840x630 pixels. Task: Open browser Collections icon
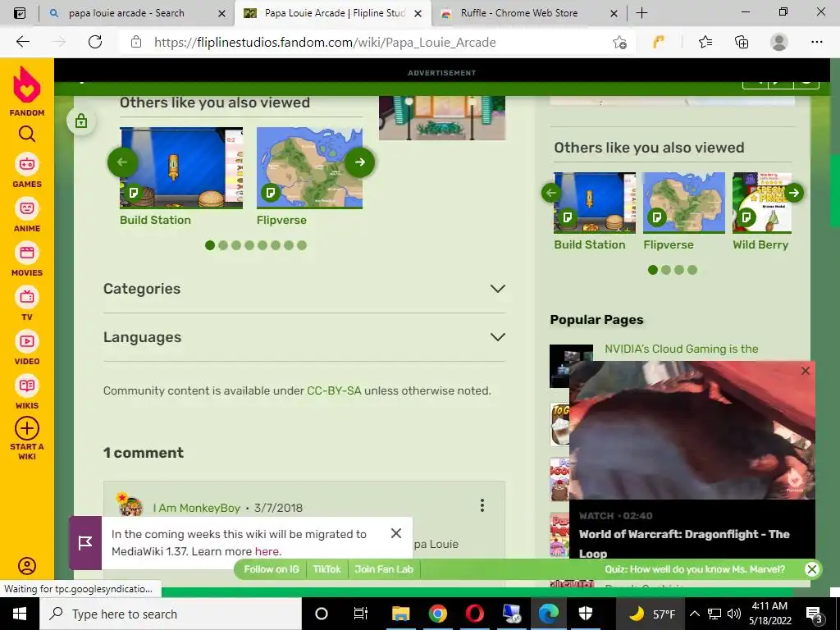742,42
